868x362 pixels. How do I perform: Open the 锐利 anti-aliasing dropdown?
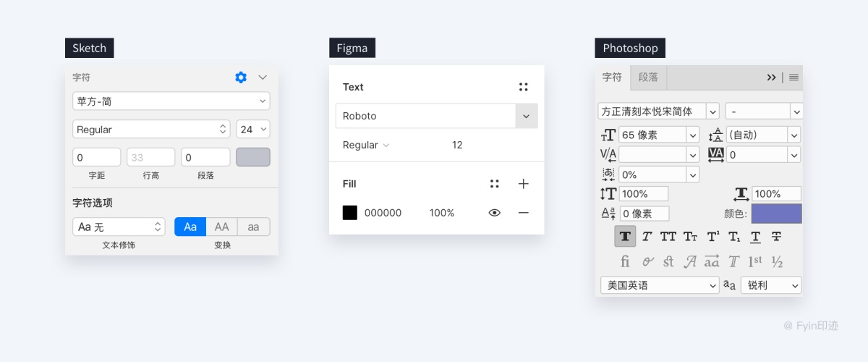point(771,285)
